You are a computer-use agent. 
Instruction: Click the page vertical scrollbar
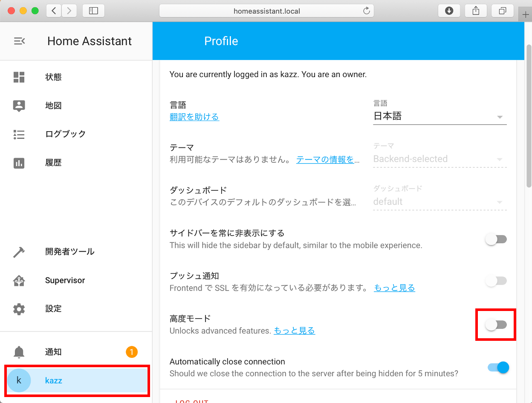click(x=529, y=115)
